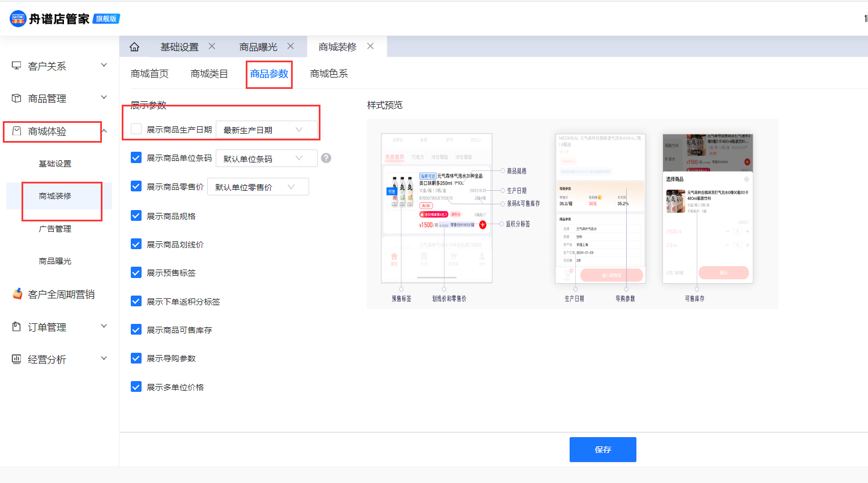
Task: Click the 客户关系 monitor icon
Action: [16, 66]
